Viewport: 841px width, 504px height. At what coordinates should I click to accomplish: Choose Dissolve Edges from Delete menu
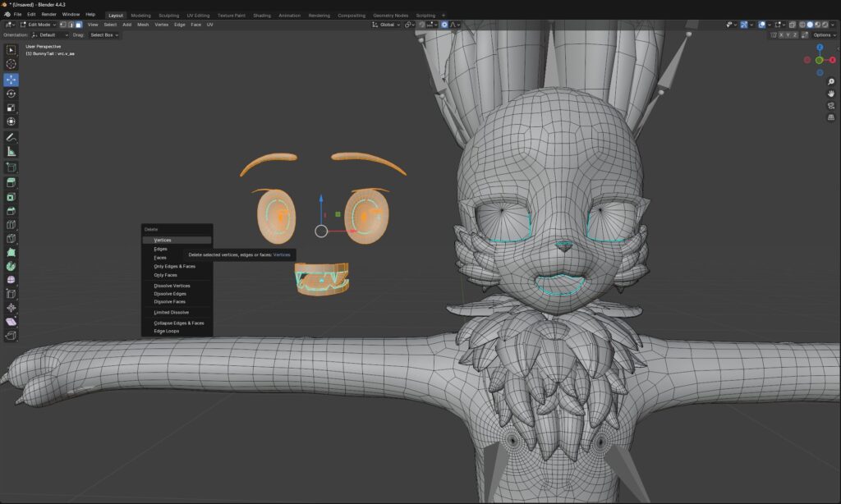coord(170,294)
